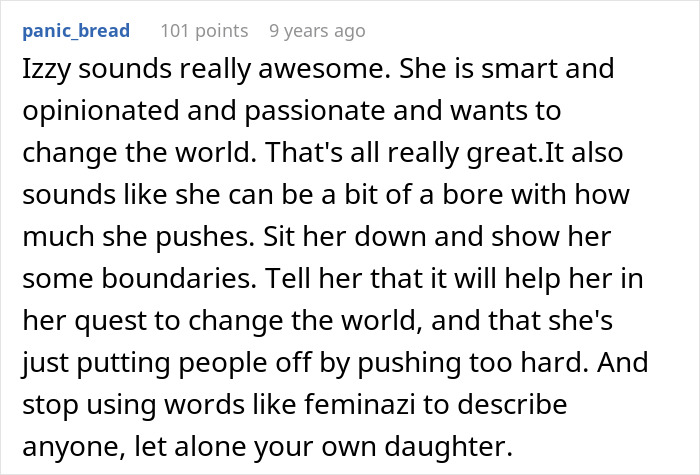700x475 pixels.
Task: Click the "101 points" score label
Action: (204, 31)
